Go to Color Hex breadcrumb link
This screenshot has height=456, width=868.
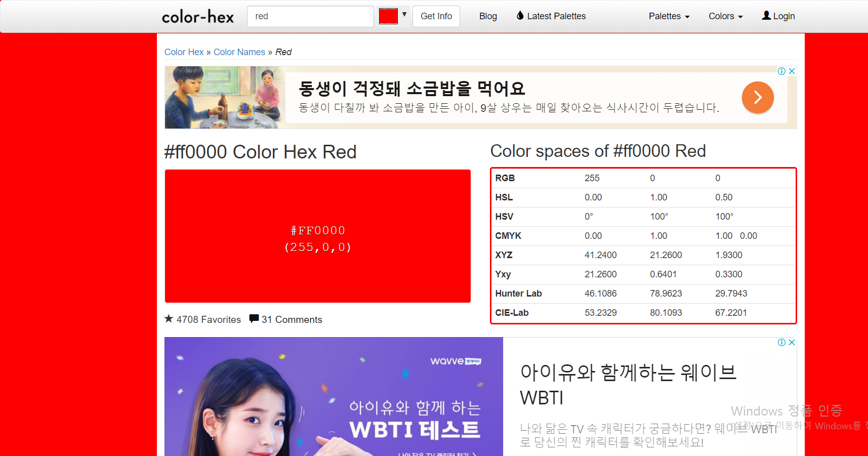point(184,52)
